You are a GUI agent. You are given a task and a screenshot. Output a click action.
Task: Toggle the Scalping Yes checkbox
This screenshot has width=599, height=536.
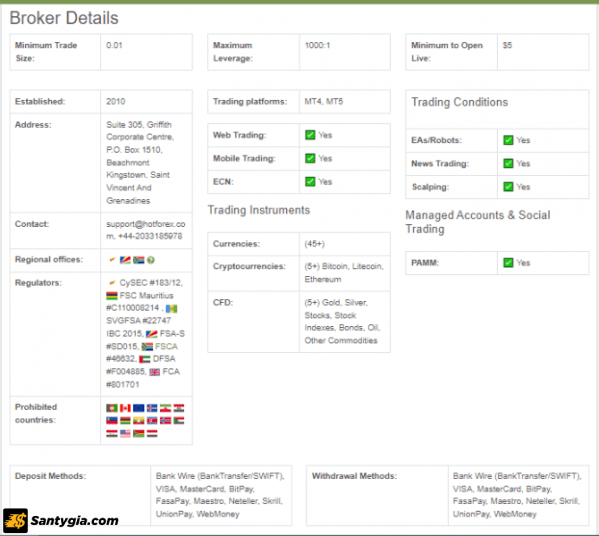(508, 186)
